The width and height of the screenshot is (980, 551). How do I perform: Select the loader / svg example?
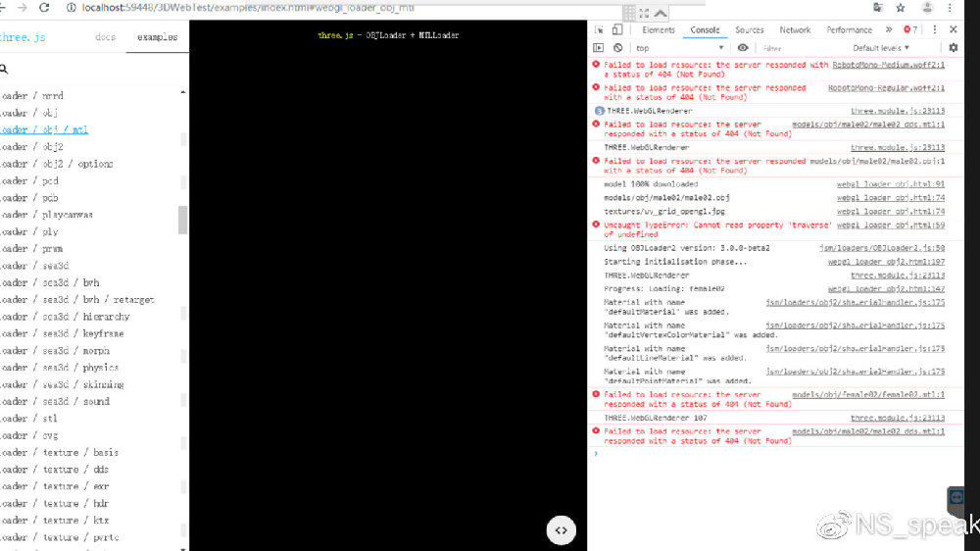pyautogui.click(x=28, y=435)
